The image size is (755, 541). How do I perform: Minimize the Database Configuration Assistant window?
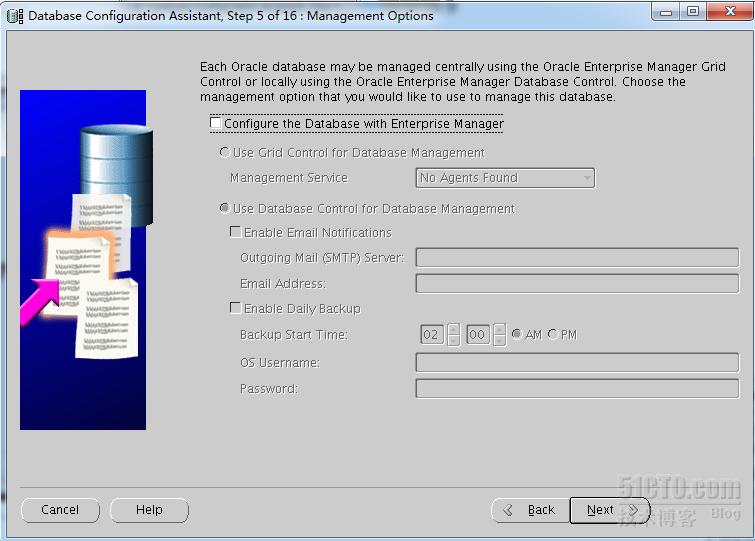[666, 12]
